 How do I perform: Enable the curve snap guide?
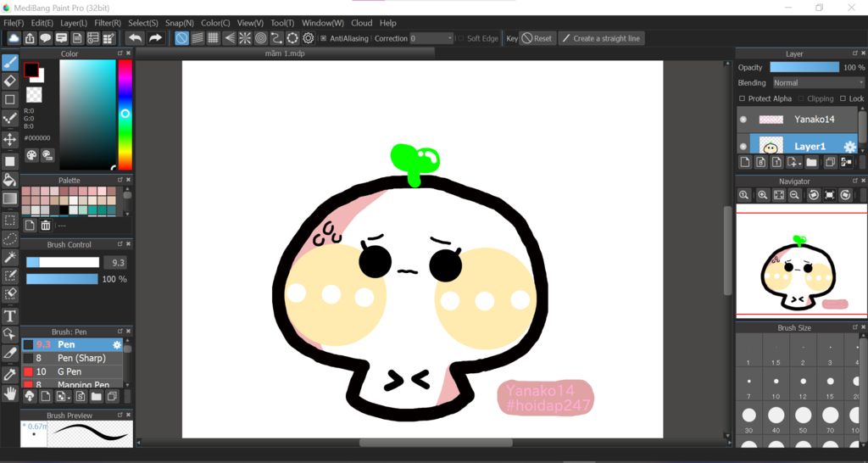pos(276,38)
